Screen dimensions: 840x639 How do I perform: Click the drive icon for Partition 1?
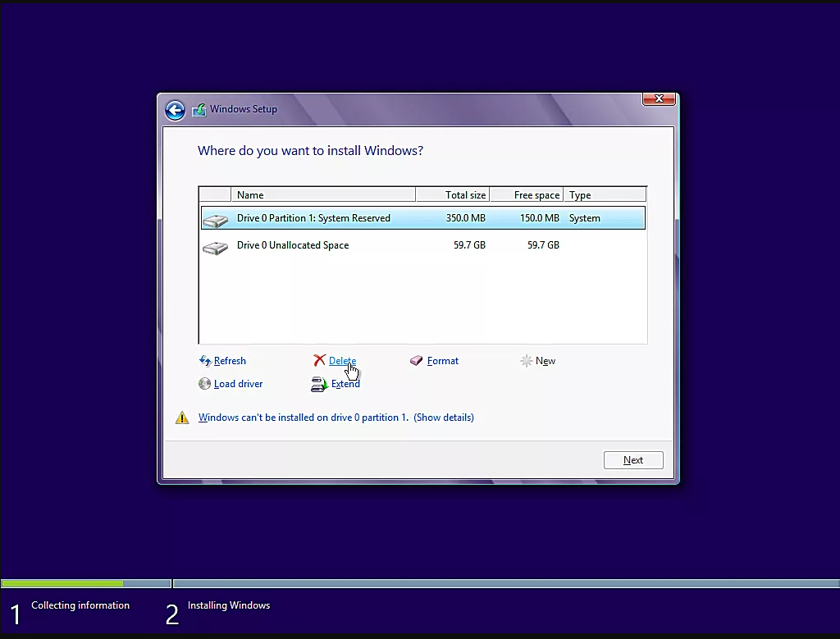tap(216, 220)
